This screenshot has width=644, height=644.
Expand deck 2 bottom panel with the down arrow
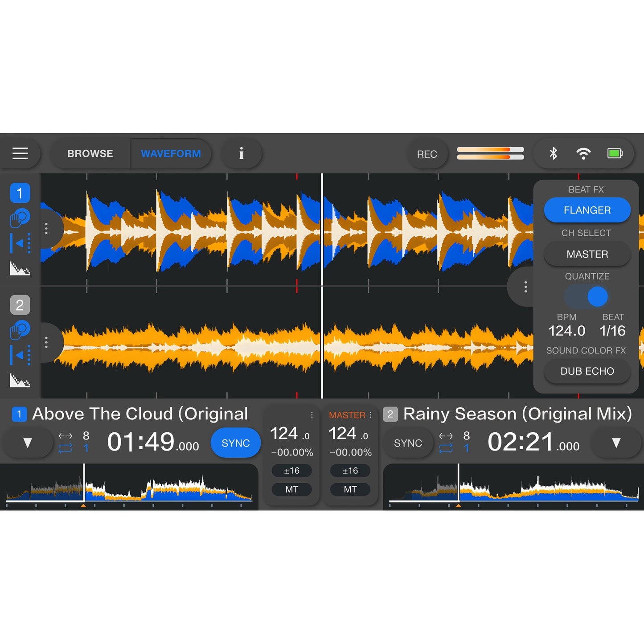(616, 443)
